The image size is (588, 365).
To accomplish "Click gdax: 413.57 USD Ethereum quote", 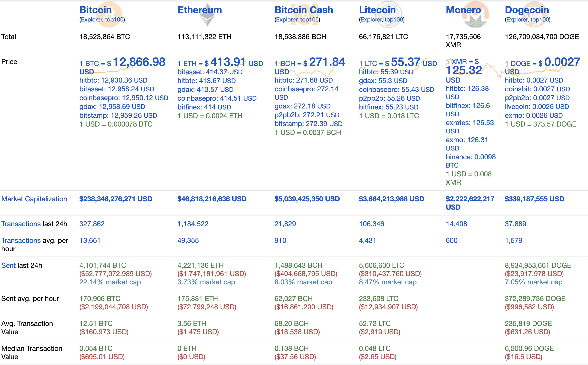I will click(205, 89).
